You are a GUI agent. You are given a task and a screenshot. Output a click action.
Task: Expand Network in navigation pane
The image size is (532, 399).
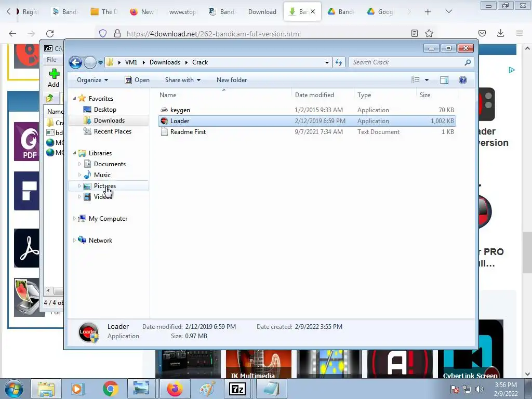(x=74, y=240)
